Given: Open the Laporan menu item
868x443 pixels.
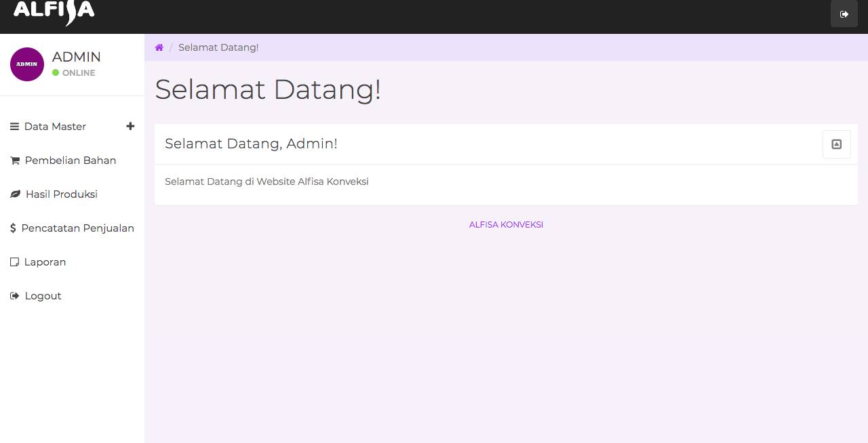Looking at the screenshot, I should [x=45, y=262].
